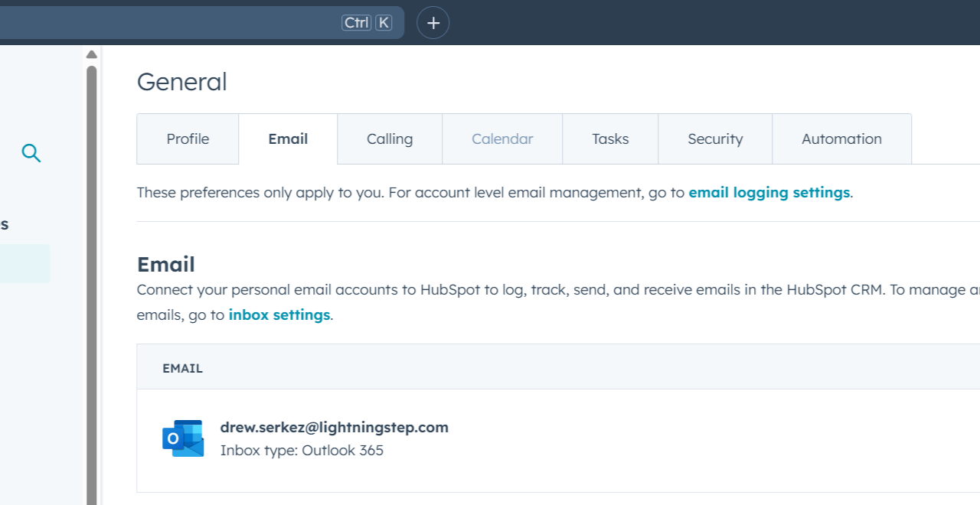
Task: Open the Calendar tab
Action: point(502,138)
